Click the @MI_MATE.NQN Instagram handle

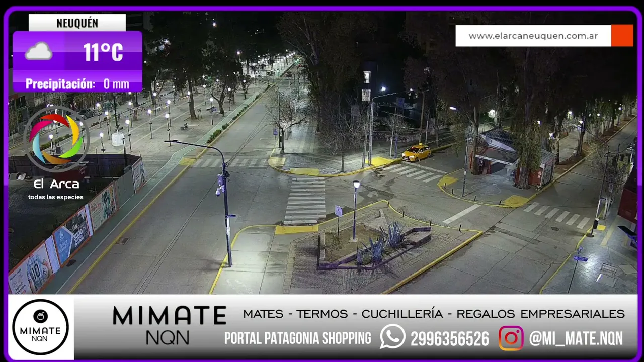[576, 338]
